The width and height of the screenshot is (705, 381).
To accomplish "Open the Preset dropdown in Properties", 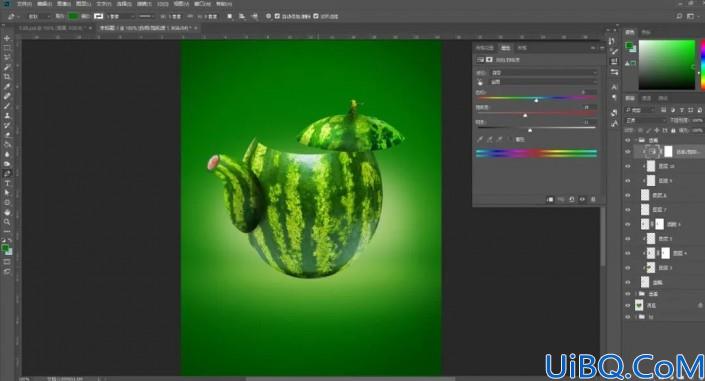I will [x=544, y=72].
